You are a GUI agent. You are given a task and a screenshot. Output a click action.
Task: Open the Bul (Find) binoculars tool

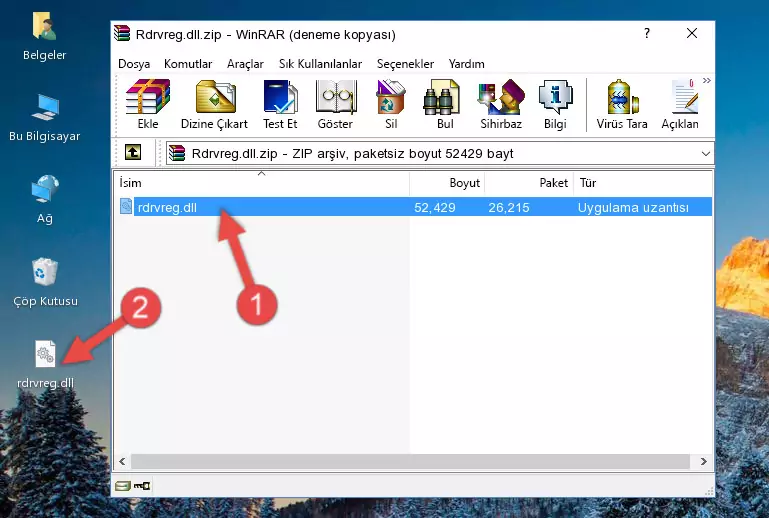pyautogui.click(x=445, y=104)
